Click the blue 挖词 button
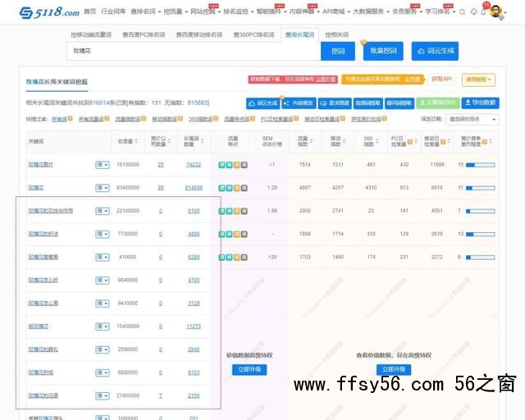Screen dimensions: 525x420 click(338, 51)
